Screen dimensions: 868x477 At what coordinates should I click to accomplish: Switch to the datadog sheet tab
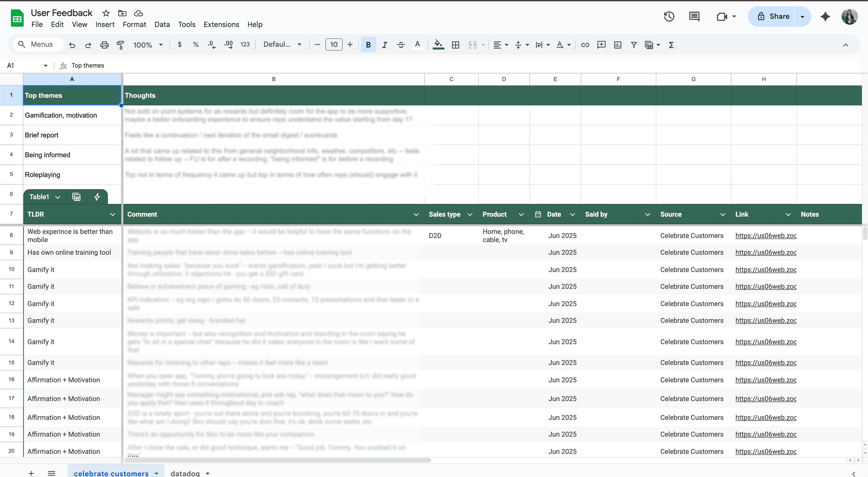[x=185, y=473]
